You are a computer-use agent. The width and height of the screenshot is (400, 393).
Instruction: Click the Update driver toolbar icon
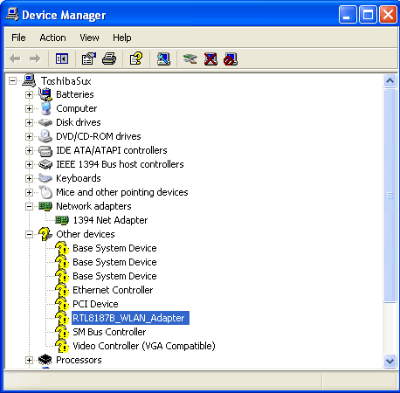pos(190,59)
